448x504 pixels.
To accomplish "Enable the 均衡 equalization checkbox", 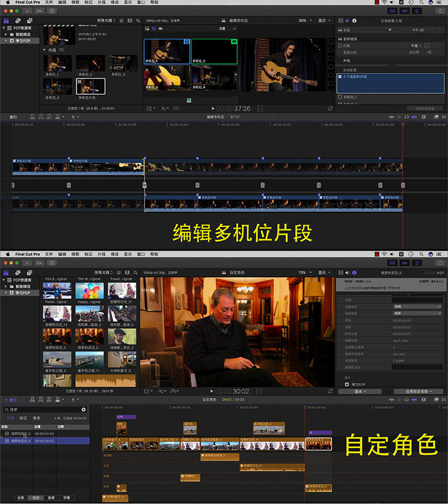I will point(340,45).
